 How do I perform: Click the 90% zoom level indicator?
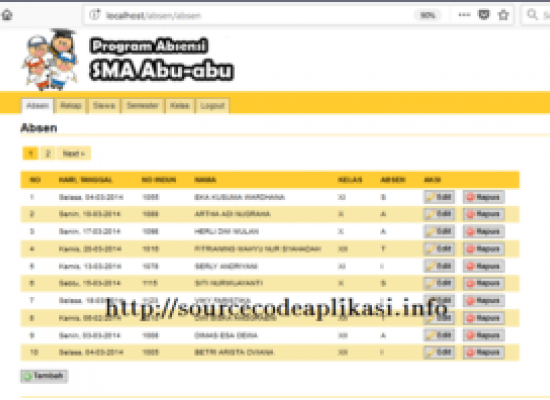(x=427, y=15)
